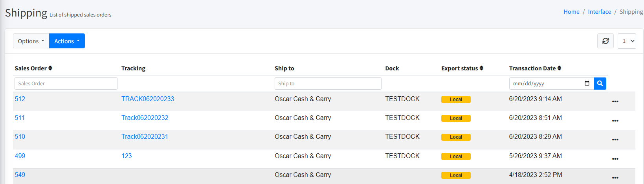Sort by Transaction Date column arrows
Image resolution: width=644 pixels, height=184 pixels.
pos(559,68)
